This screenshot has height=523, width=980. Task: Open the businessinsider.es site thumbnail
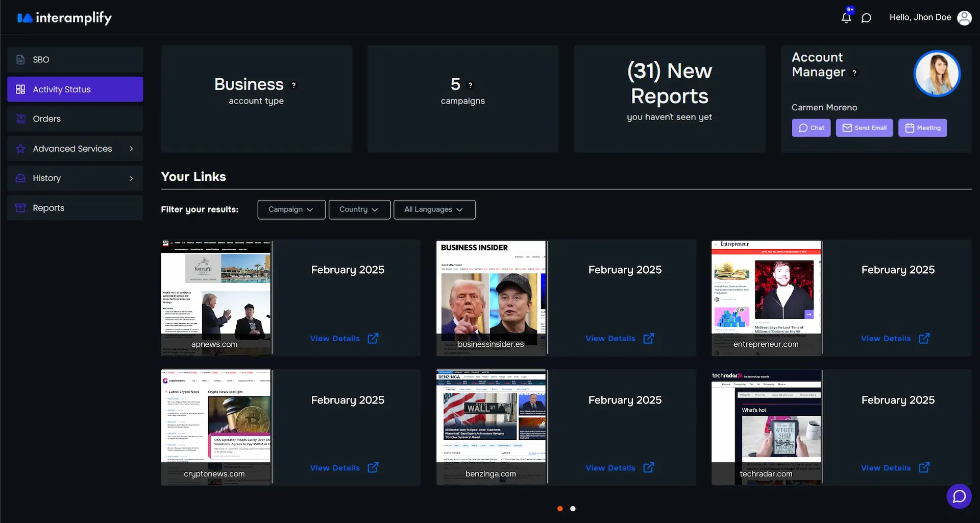(492, 298)
